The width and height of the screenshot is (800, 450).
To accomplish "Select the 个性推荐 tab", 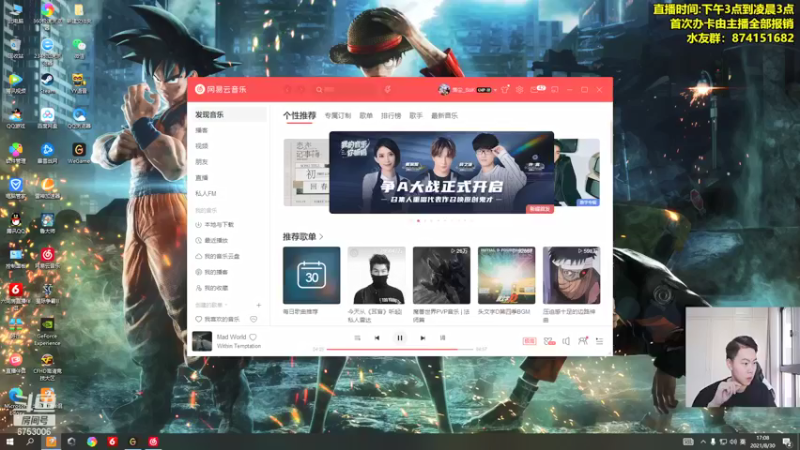I will [x=299, y=116].
